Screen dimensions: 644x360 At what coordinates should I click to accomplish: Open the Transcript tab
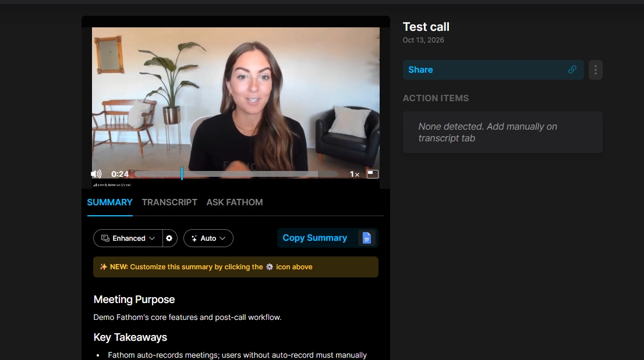coord(169,202)
